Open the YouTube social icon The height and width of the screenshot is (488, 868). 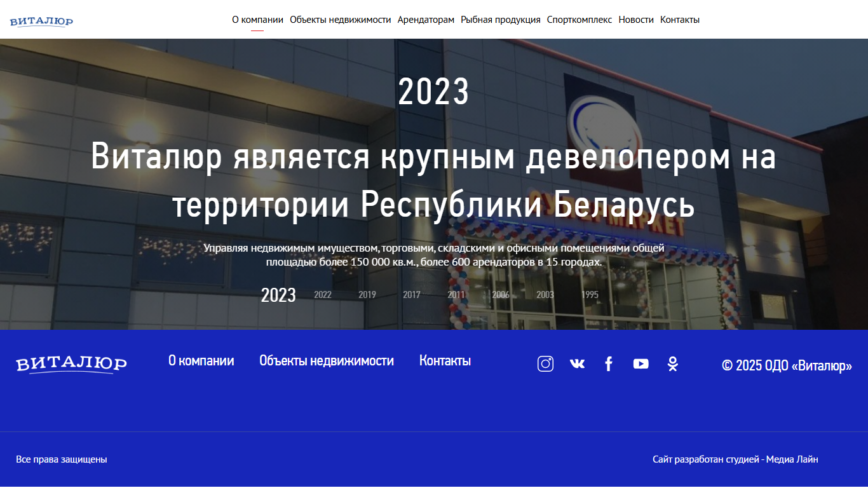pyautogui.click(x=641, y=363)
